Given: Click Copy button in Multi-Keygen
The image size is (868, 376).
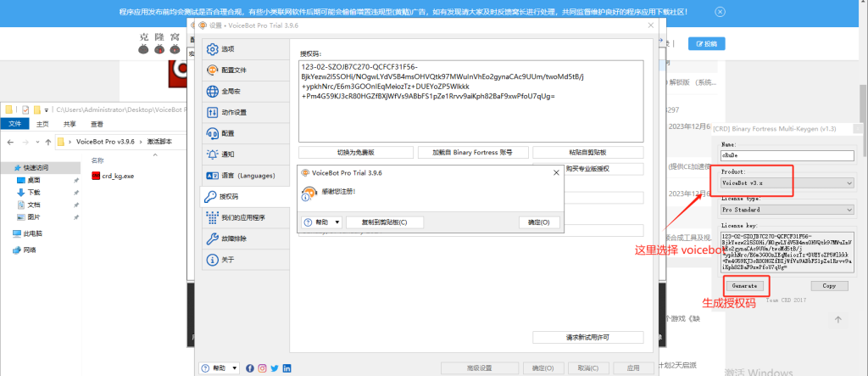Looking at the screenshot, I should (x=829, y=286).
